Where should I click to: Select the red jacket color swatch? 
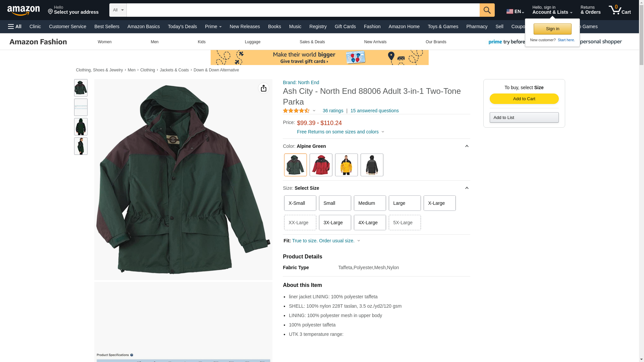(321, 165)
